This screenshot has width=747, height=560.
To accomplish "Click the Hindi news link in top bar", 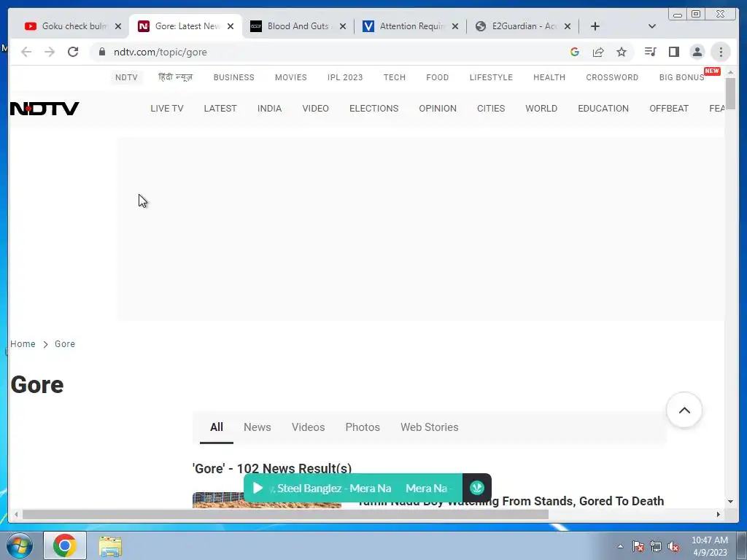I will pos(175,77).
